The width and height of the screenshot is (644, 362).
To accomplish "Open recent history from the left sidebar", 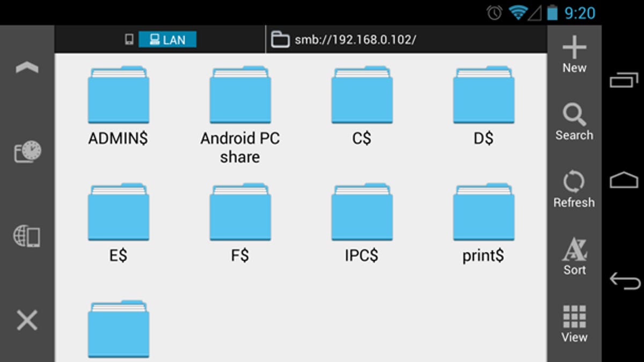I will [27, 152].
